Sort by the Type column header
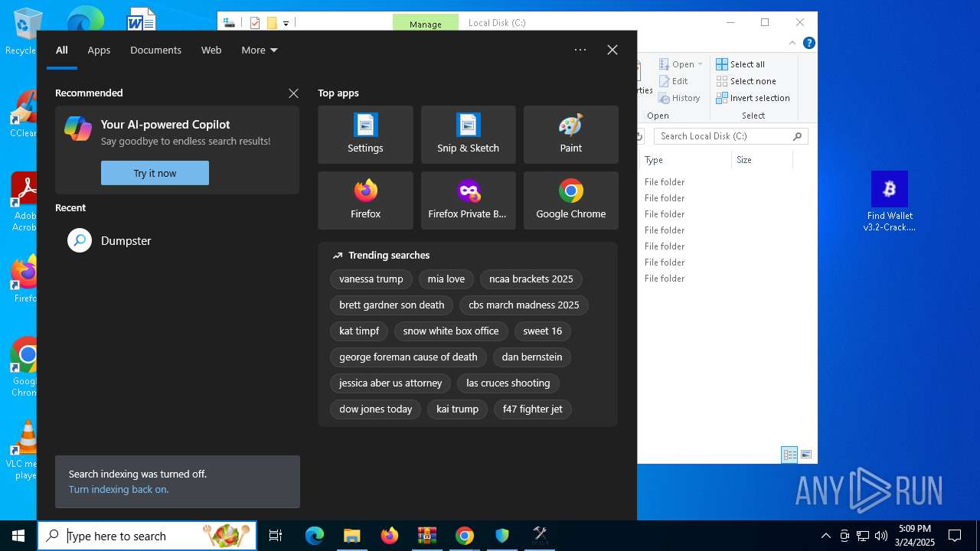The width and height of the screenshot is (980, 551). click(684, 160)
